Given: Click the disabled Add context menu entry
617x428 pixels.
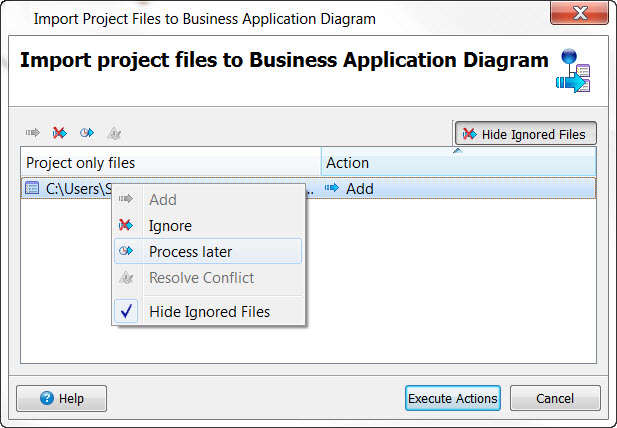Looking at the screenshot, I should tap(163, 200).
